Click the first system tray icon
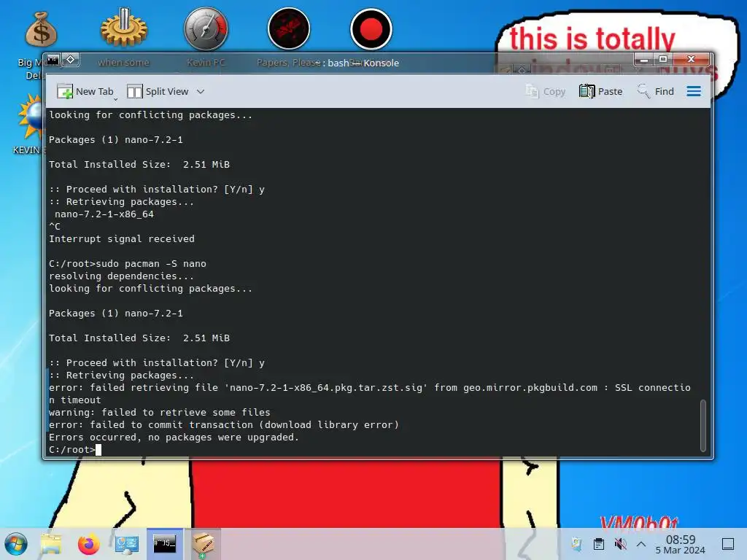Image resolution: width=747 pixels, height=560 pixels. tap(576, 544)
